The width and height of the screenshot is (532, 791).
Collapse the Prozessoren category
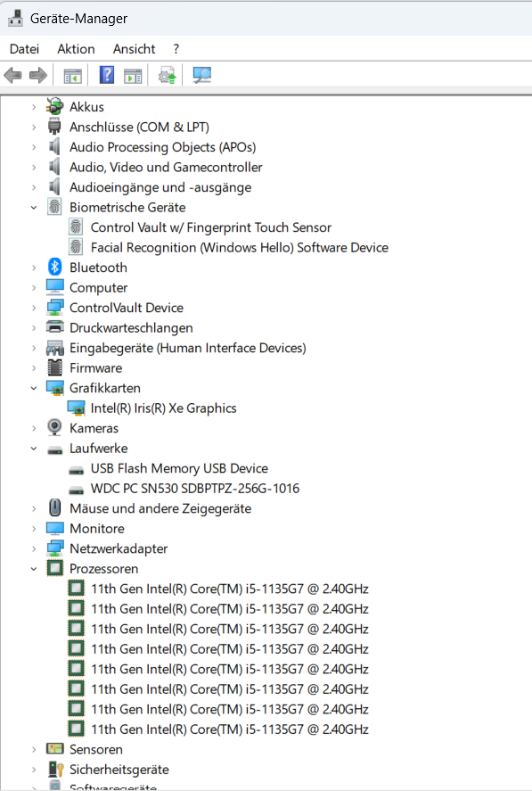tap(34, 569)
